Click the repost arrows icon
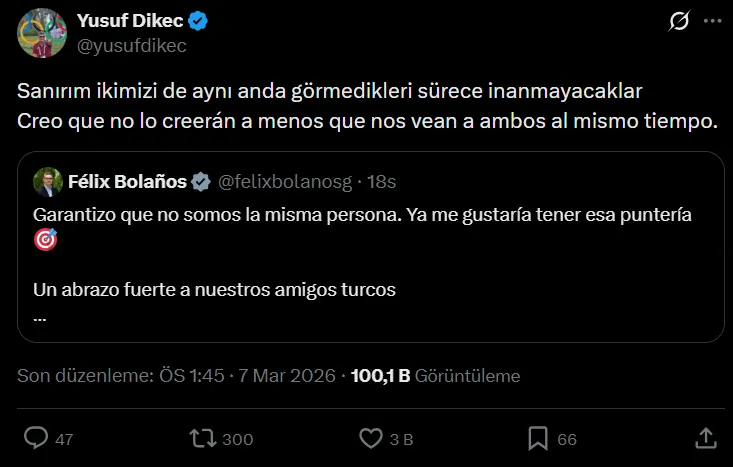Viewport: 733px width, 467px height. point(203,438)
